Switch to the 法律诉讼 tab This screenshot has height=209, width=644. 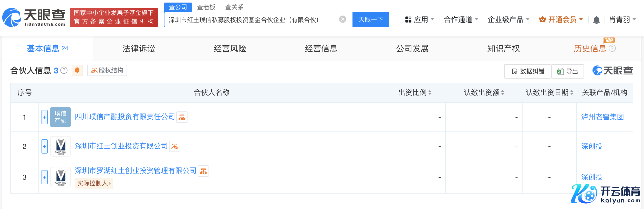point(139,49)
